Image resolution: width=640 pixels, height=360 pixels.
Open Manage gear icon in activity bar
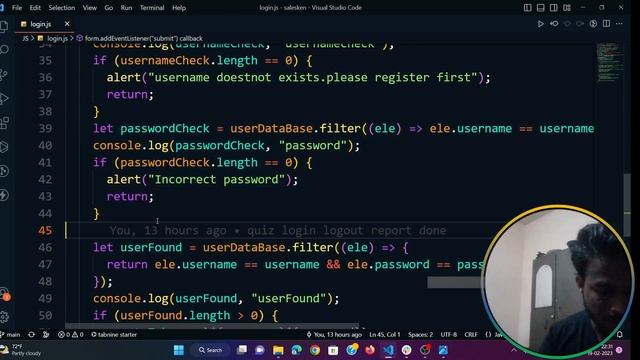pos(4,316)
